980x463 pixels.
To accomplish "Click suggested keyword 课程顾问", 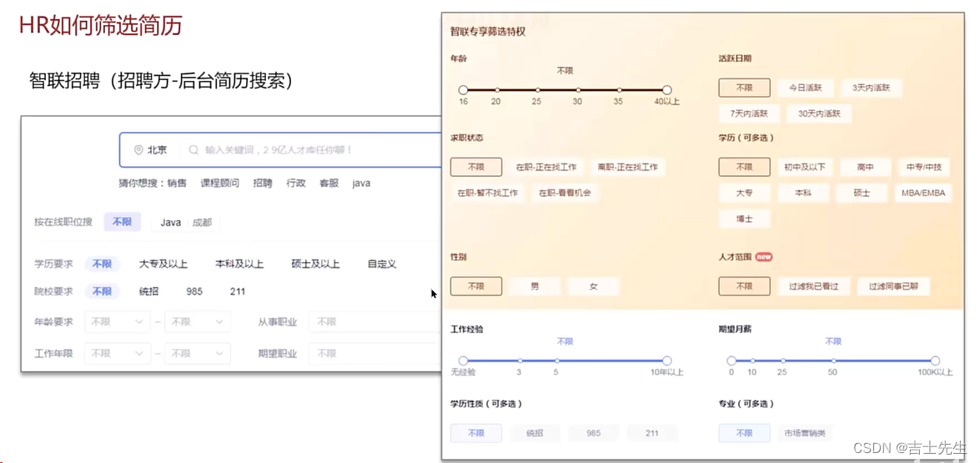I will click(219, 183).
